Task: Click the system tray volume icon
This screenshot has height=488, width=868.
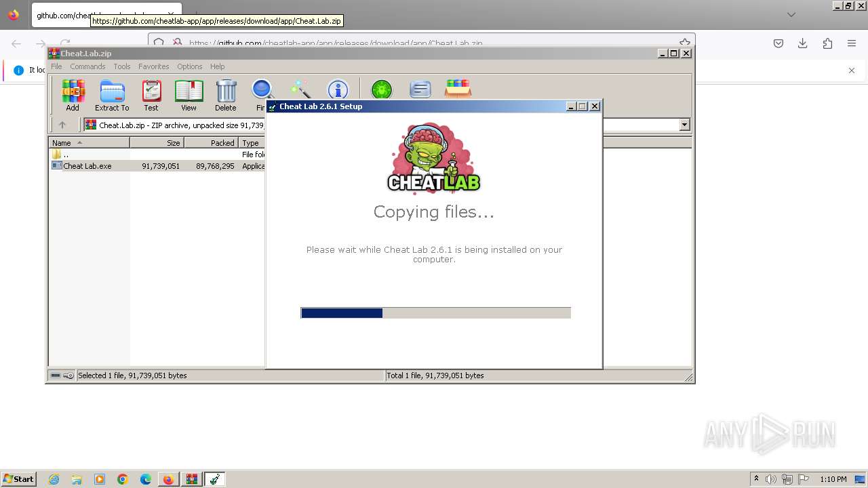Action: 772,479
